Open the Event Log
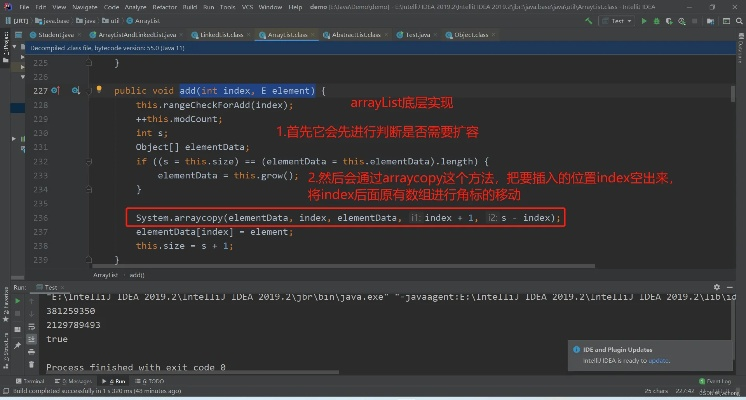Viewport: 746px width, 400px height. pyautogui.click(x=715, y=381)
